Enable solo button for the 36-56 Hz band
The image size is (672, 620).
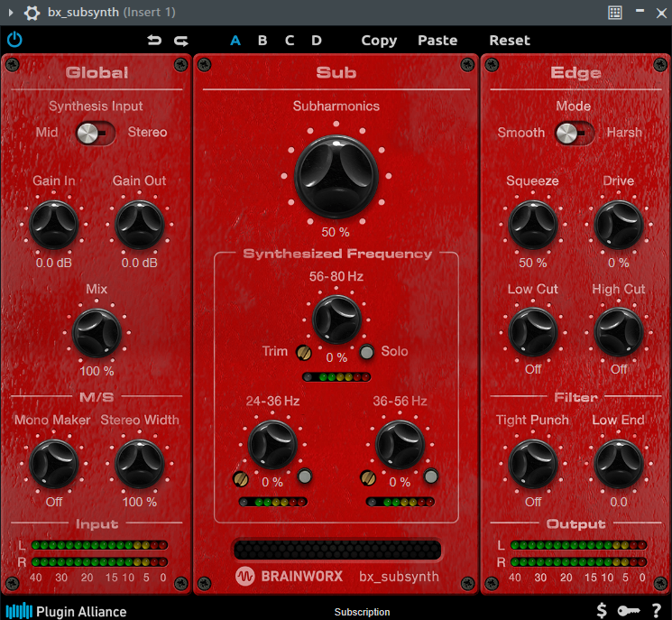(431, 477)
